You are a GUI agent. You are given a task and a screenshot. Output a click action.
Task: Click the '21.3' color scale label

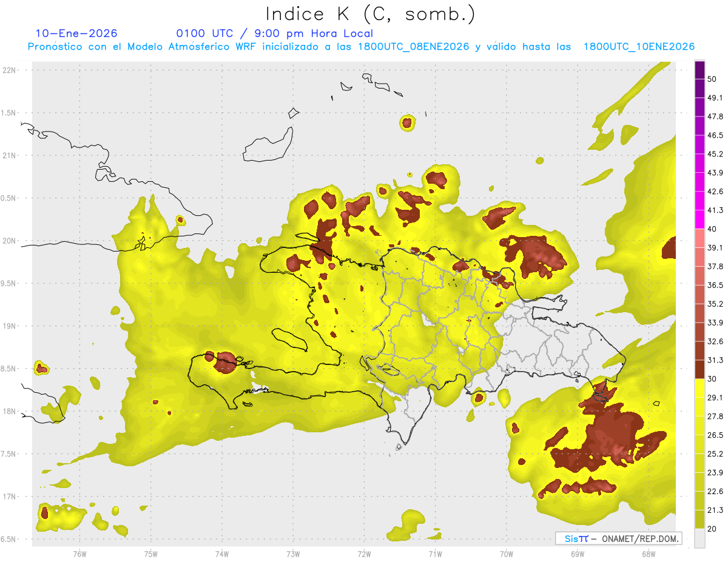tap(715, 510)
